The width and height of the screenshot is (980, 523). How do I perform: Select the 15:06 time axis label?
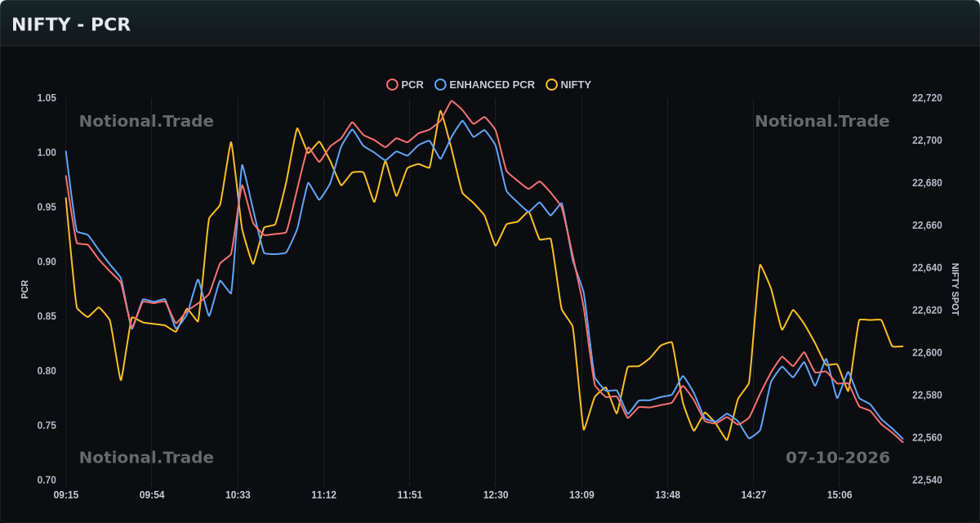coord(840,495)
